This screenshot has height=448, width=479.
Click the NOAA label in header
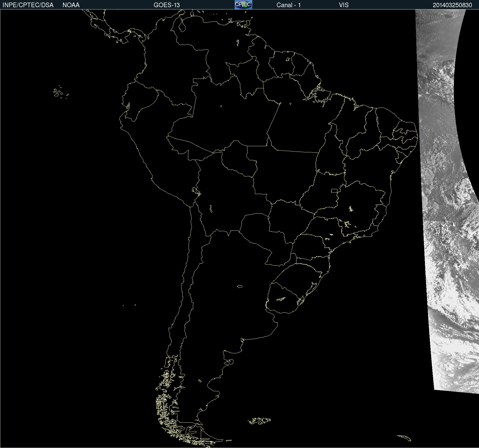[71, 5]
